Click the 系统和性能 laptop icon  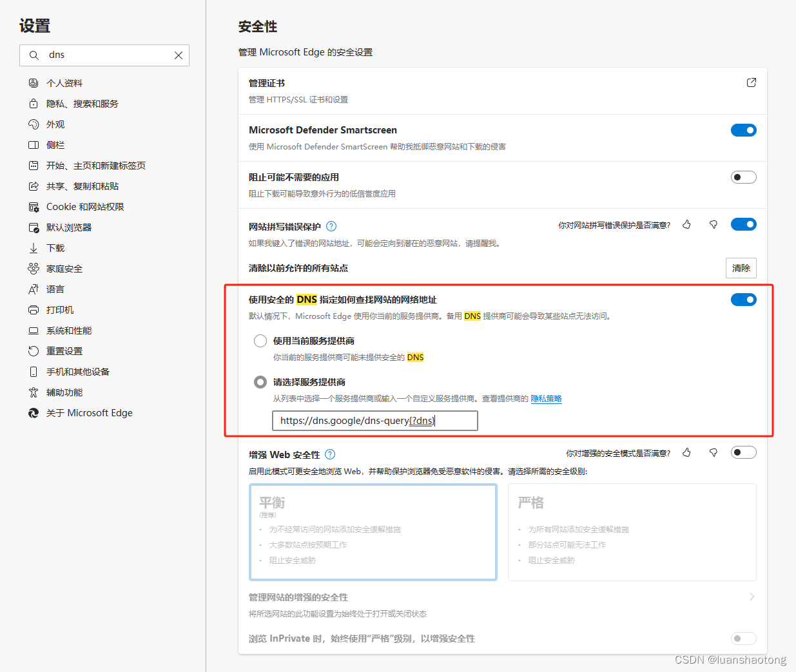(x=34, y=331)
